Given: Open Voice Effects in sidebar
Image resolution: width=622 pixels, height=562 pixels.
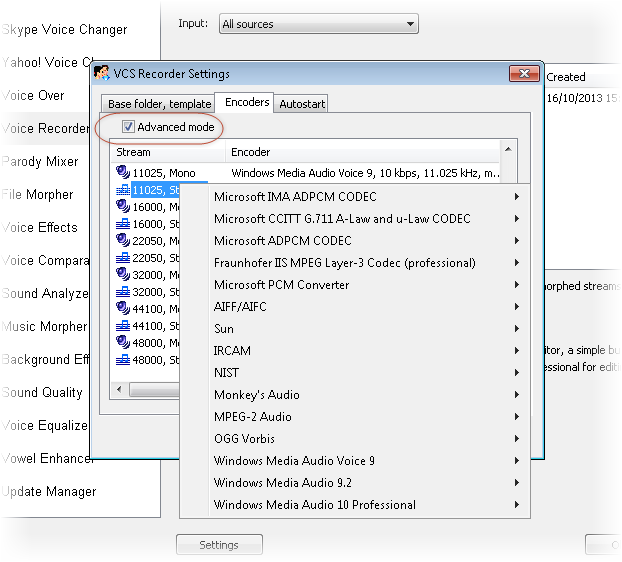Looking at the screenshot, I should pos(40,227).
